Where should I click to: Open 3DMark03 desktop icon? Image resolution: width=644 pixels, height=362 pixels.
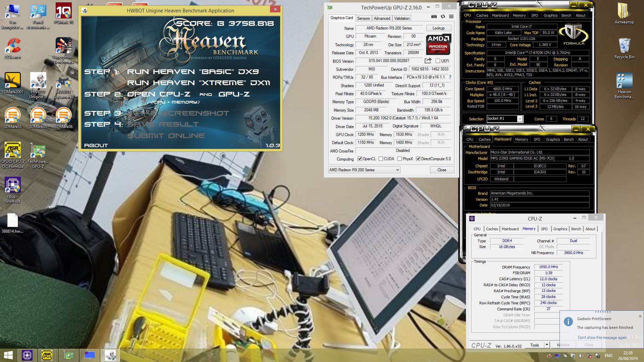coord(12,118)
